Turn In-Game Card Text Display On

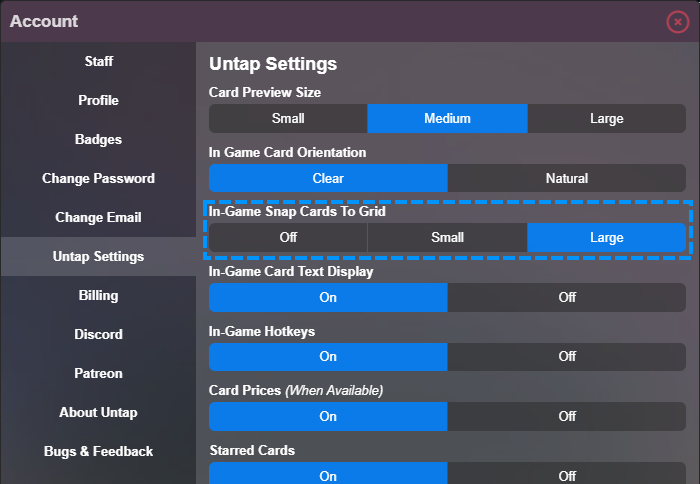point(328,297)
